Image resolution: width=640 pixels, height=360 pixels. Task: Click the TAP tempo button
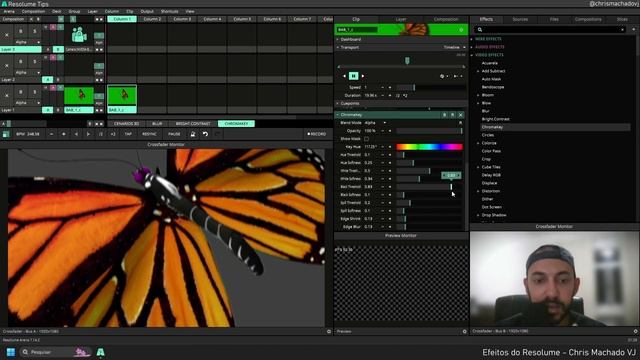point(128,134)
